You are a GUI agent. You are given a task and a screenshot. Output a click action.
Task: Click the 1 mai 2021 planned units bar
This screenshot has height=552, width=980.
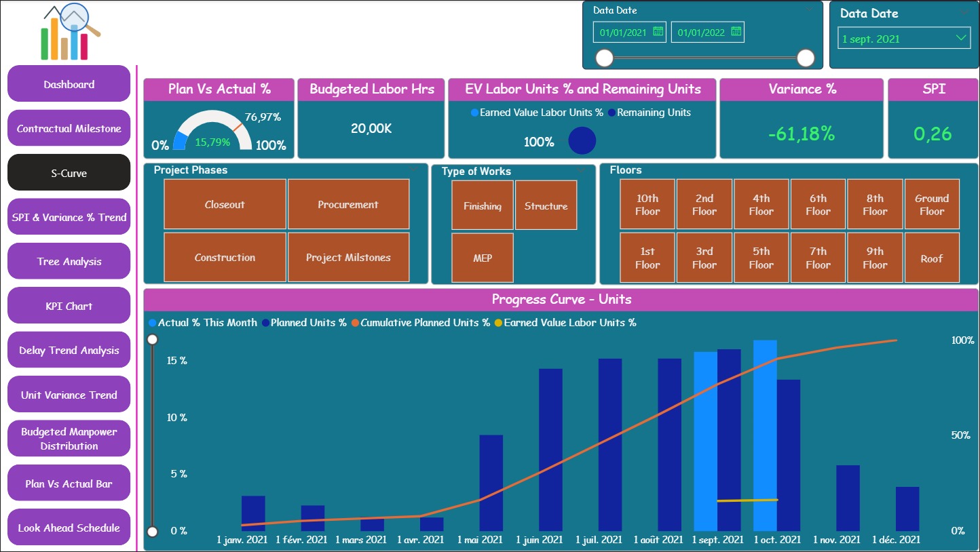[x=491, y=483]
